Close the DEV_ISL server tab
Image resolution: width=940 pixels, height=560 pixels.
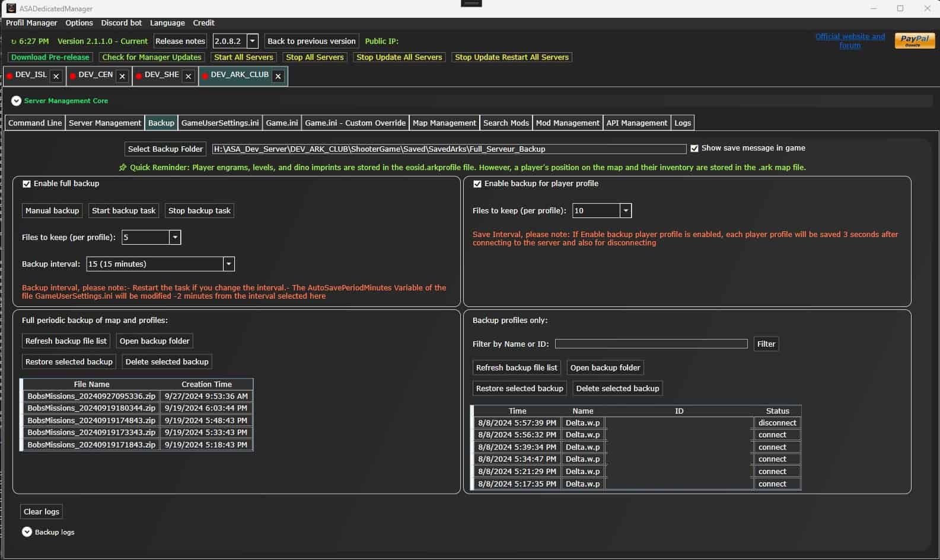56,76
